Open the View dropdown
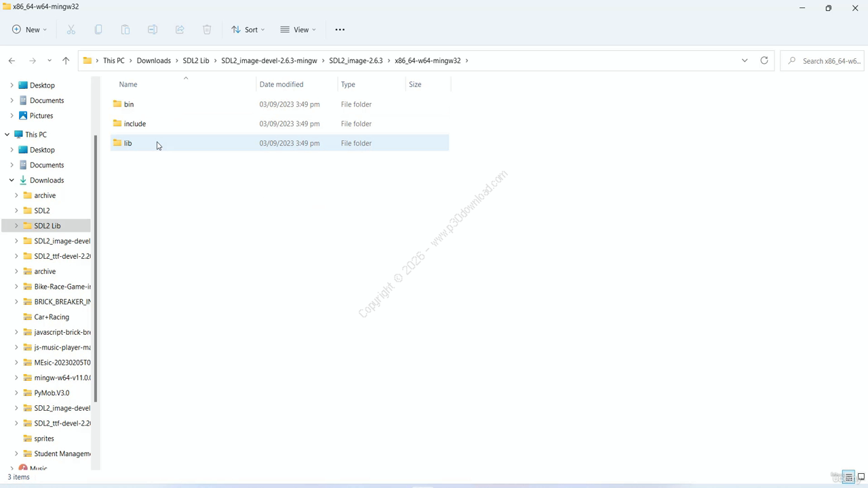The width and height of the screenshot is (868, 488). point(298,30)
